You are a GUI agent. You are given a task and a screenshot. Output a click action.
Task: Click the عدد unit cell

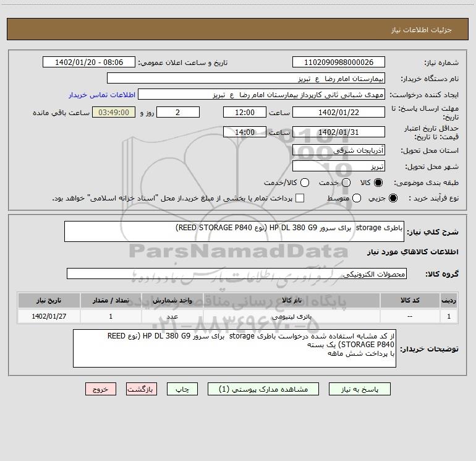[x=172, y=317]
